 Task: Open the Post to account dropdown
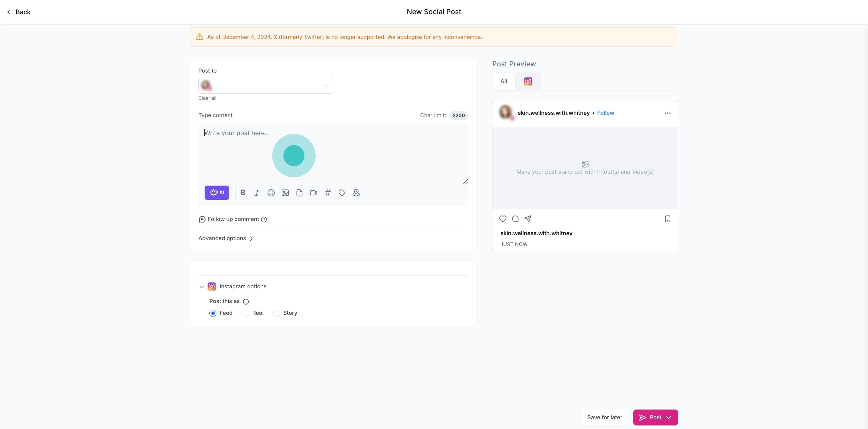265,86
